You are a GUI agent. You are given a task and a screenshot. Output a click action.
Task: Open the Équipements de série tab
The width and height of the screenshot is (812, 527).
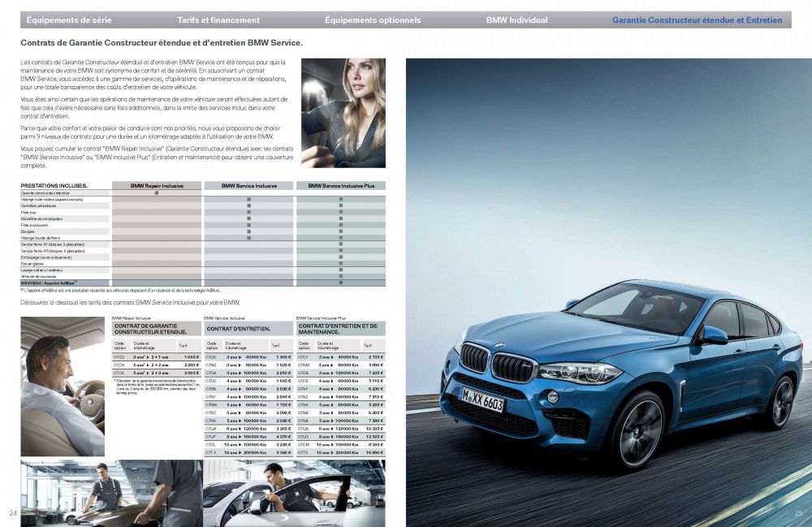tap(69, 20)
